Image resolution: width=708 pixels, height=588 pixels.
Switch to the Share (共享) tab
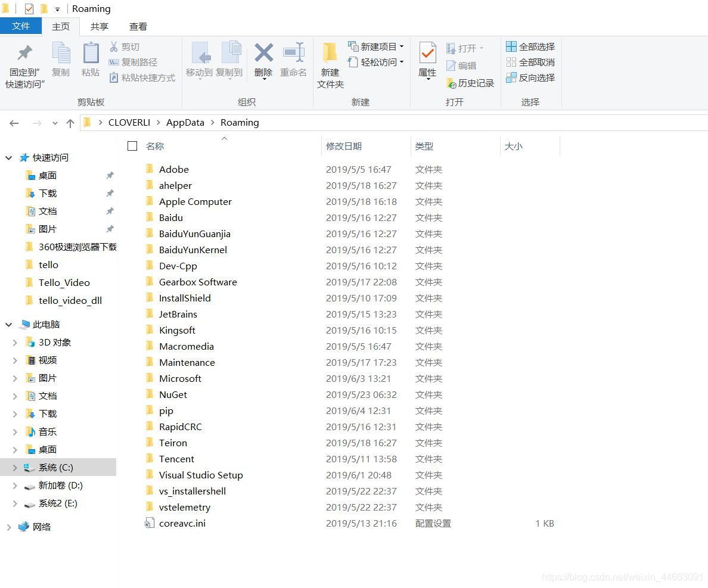100,27
